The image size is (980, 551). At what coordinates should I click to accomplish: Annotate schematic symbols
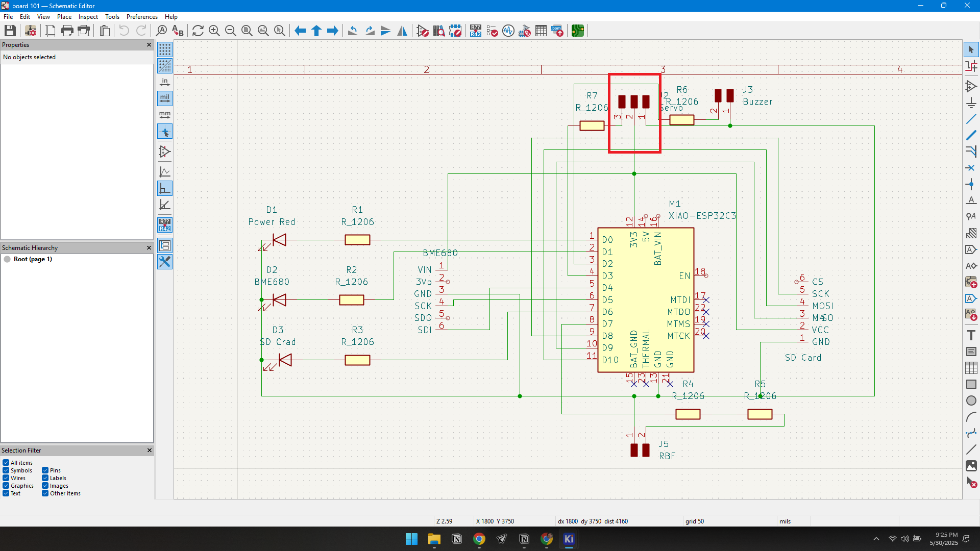pyautogui.click(x=476, y=31)
